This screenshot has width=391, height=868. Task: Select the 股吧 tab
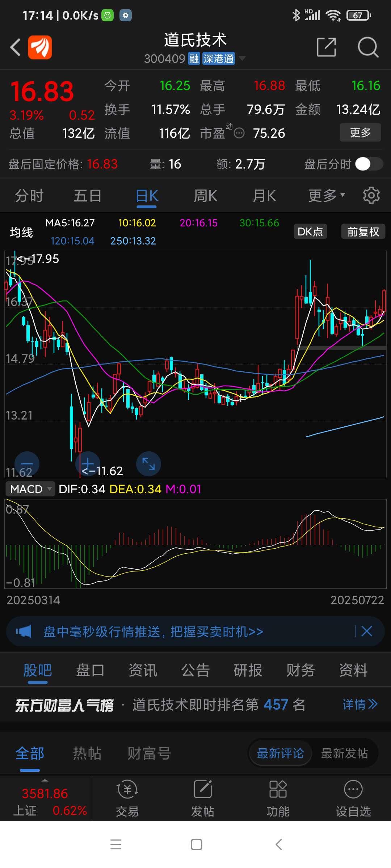[38, 671]
